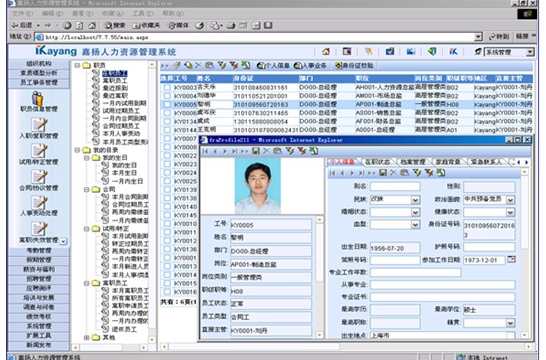The height and width of the screenshot is (360, 546).
Task: Click the 身份证校验 button in list toolbar
Action: pyautogui.click(x=354, y=65)
